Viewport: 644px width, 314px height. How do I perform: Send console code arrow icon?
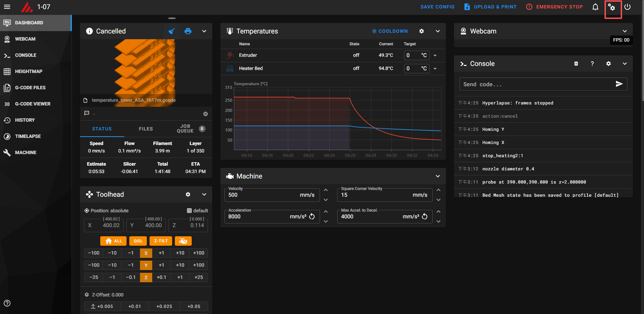(x=619, y=84)
